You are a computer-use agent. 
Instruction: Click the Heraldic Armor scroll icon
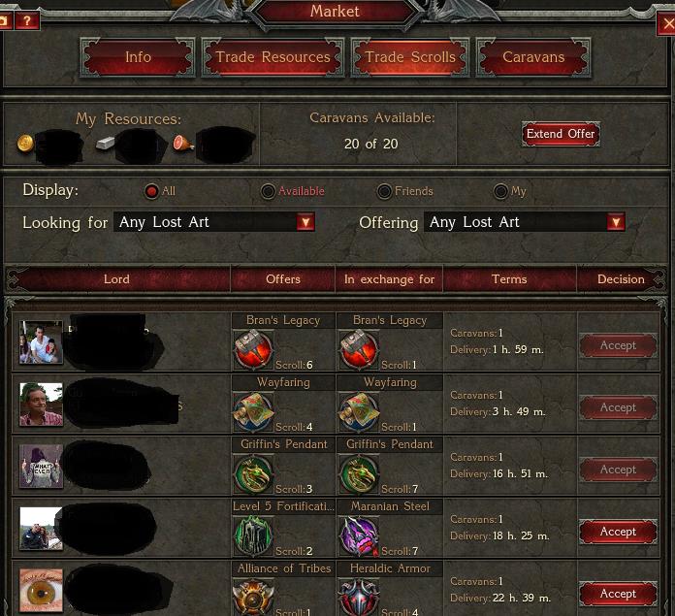(x=359, y=597)
